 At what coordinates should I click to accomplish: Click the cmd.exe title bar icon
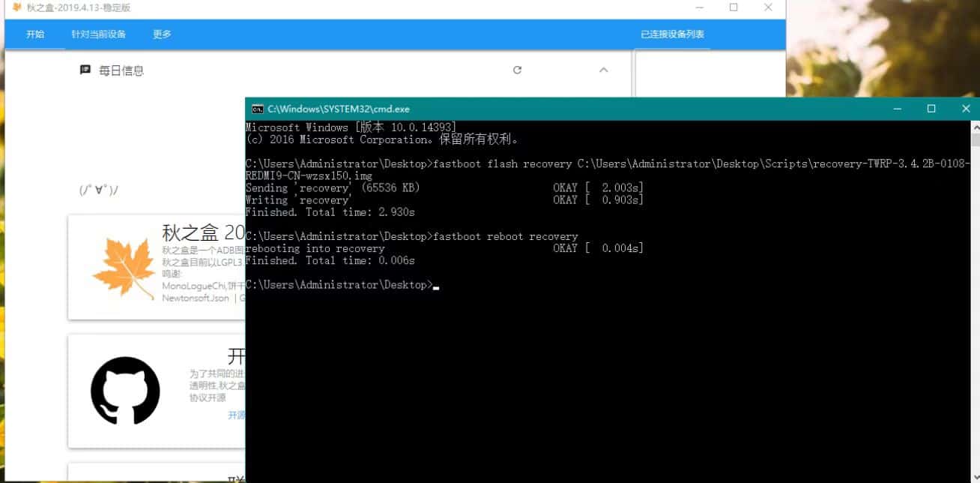[257, 109]
